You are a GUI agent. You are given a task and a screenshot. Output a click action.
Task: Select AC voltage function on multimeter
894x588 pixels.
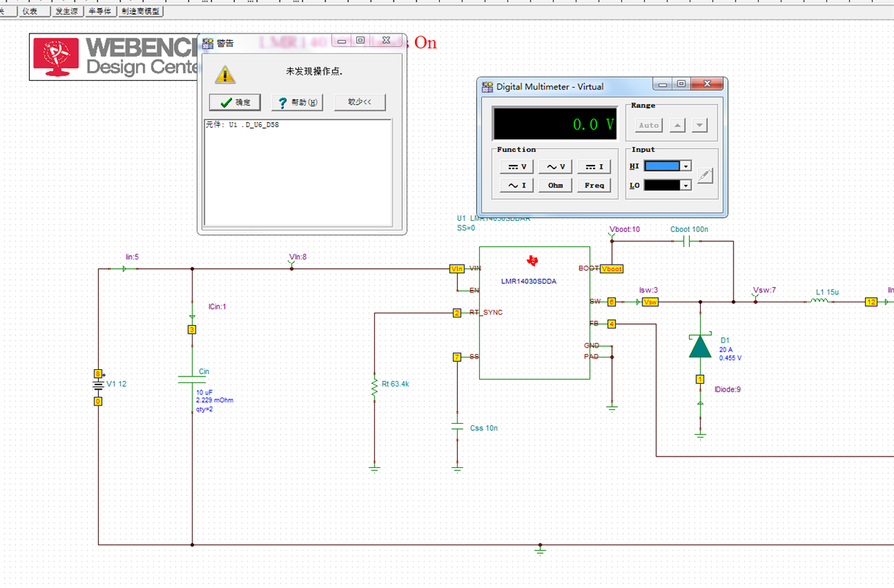[555, 166]
